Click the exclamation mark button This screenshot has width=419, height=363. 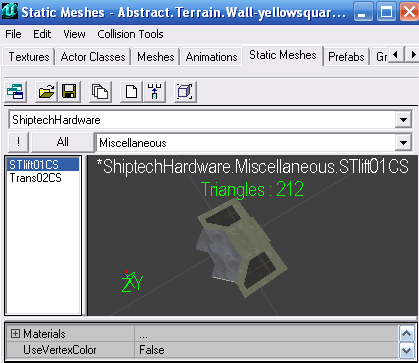coord(18,142)
